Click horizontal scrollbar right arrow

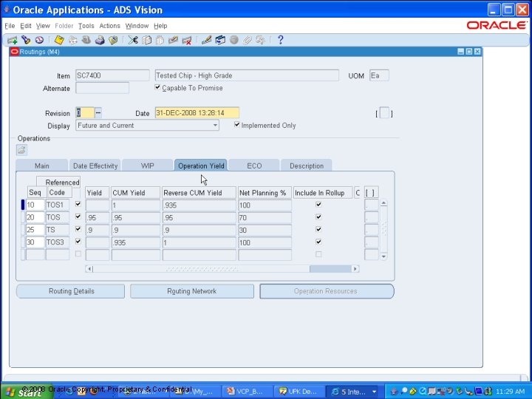[x=355, y=269]
